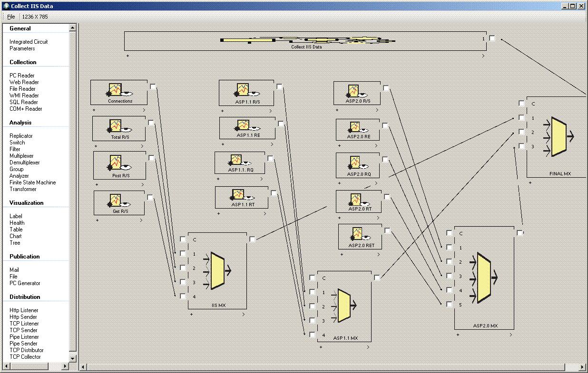588x373 pixels.
Task: Click the Connections reader node icon
Action: [x=115, y=90]
